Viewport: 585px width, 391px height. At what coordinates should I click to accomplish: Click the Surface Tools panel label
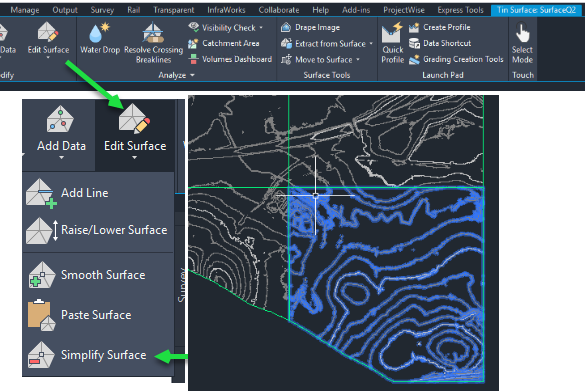point(327,75)
